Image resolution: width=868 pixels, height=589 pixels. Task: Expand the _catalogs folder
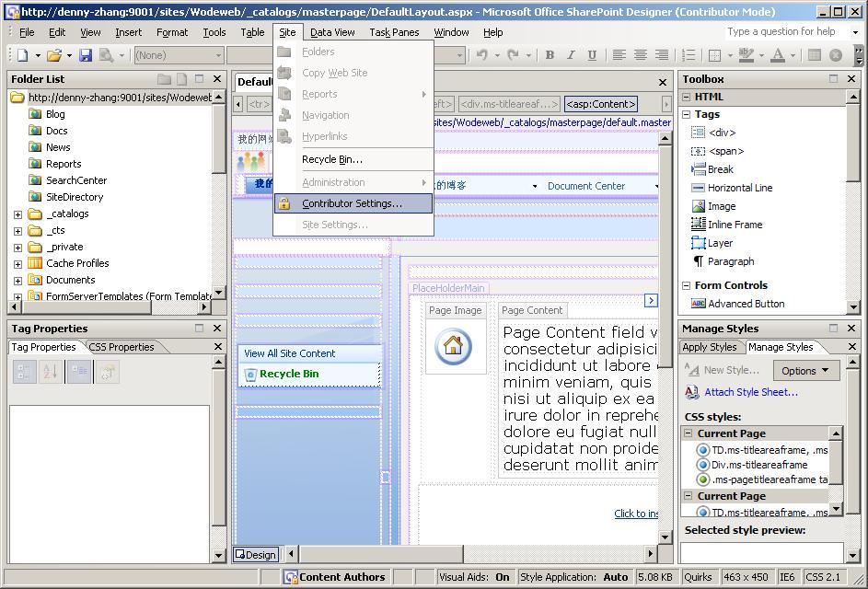pos(17,214)
